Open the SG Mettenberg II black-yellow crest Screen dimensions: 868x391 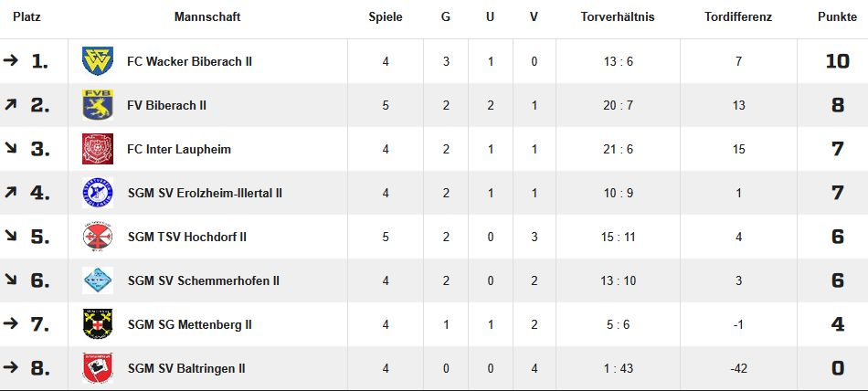98,324
